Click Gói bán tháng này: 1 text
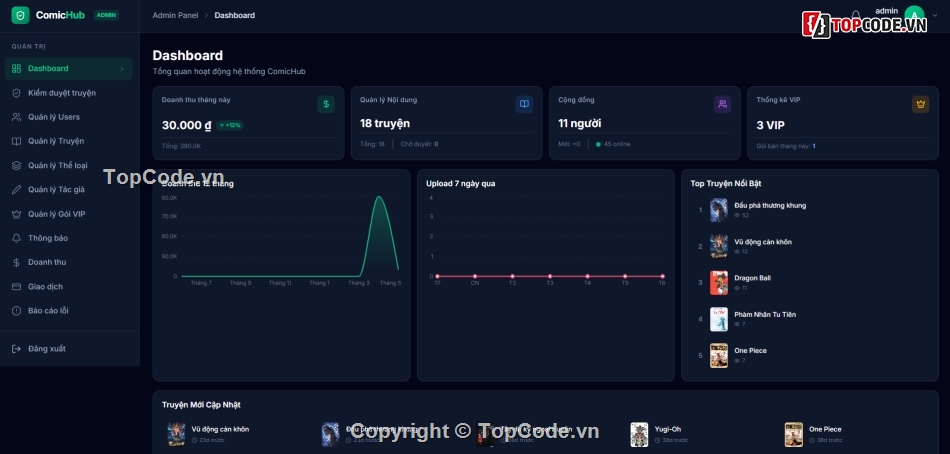 [786, 146]
